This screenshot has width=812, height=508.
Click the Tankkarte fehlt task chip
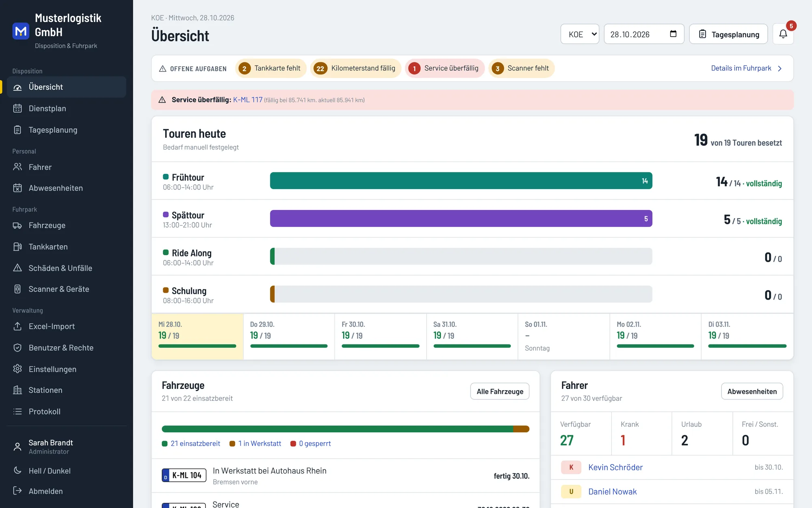point(271,68)
